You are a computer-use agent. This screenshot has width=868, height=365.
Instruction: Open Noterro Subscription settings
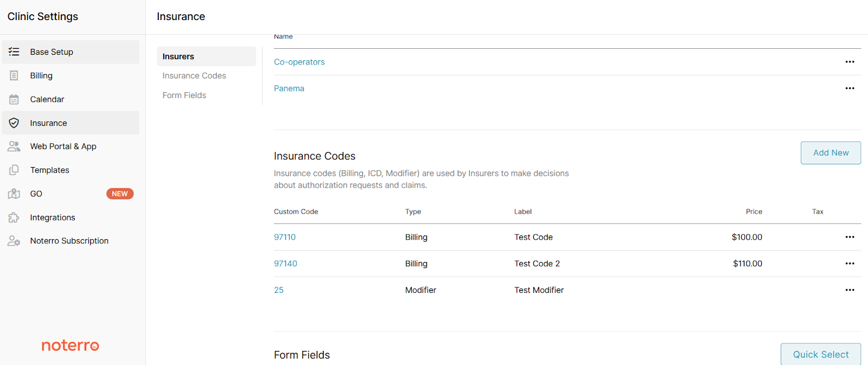71,241
